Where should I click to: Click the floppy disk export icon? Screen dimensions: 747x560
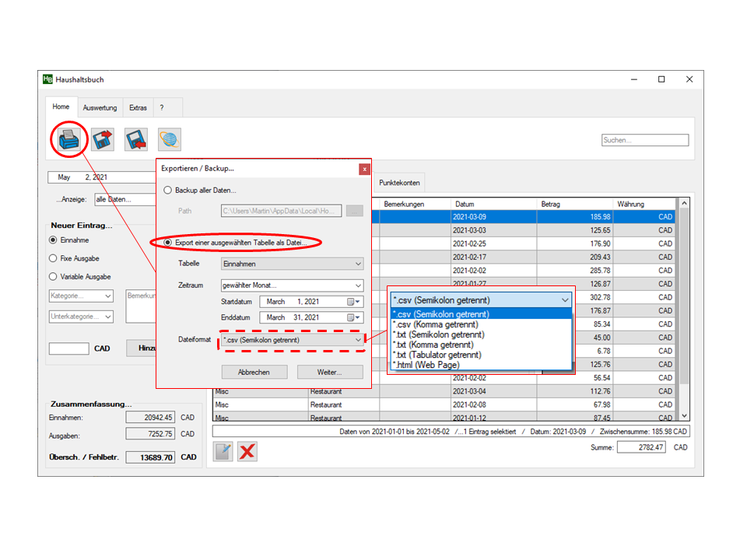[x=103, y=140]
